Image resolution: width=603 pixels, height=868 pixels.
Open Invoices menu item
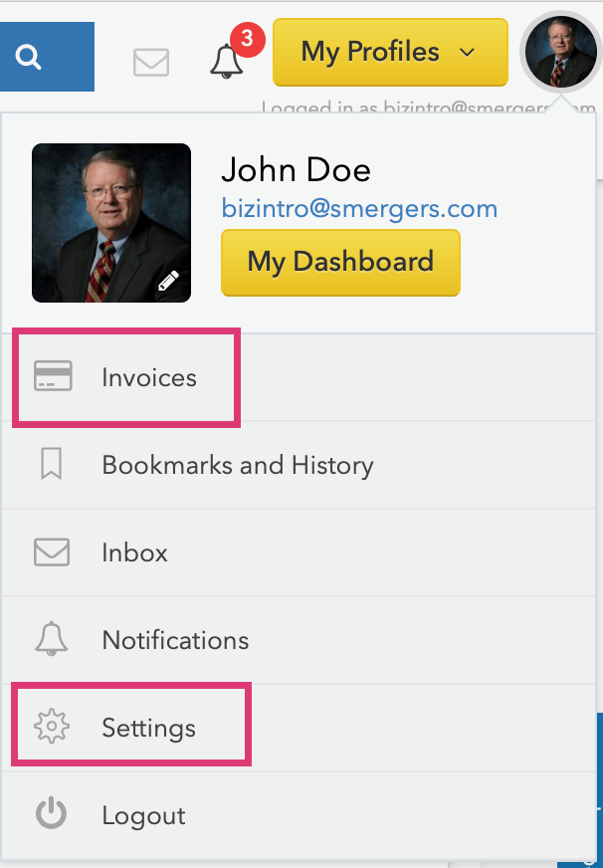coord(149,378)
